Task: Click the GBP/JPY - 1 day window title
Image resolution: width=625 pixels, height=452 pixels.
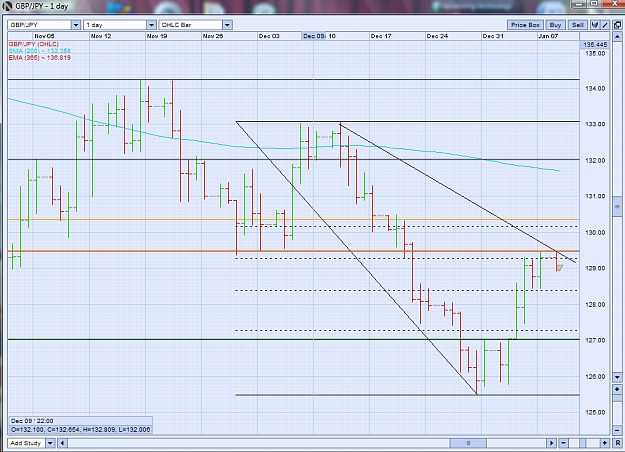Action: 42,6
